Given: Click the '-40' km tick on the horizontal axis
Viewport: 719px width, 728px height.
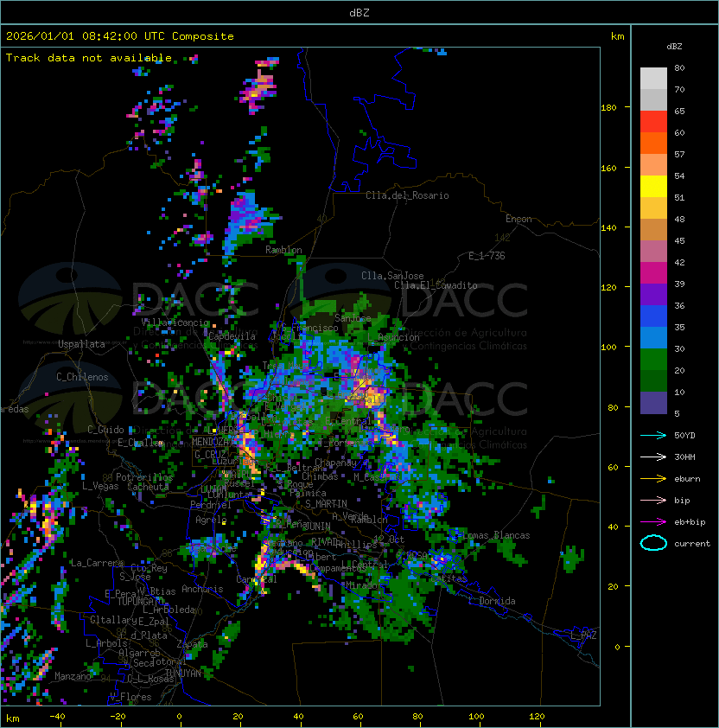Looking at the screenshot, I should 57,716.
